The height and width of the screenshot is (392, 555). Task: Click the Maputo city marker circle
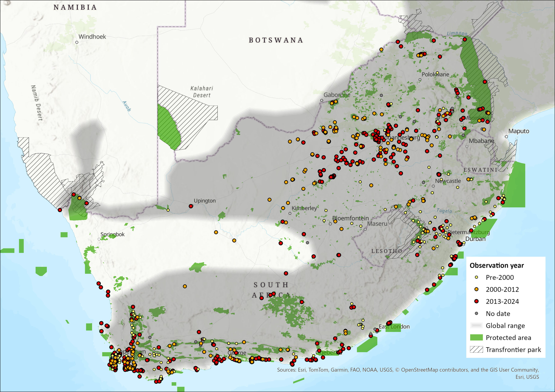point(506,137)
